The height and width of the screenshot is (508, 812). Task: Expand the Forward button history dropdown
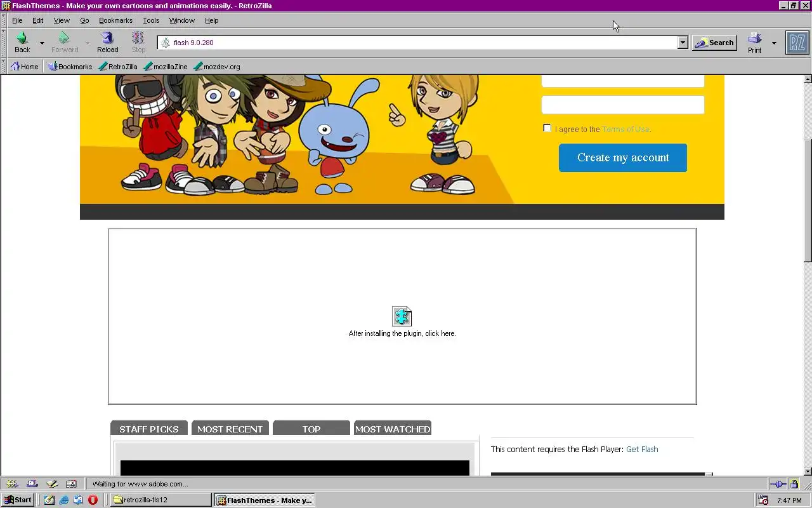click(x=87, y=43)
